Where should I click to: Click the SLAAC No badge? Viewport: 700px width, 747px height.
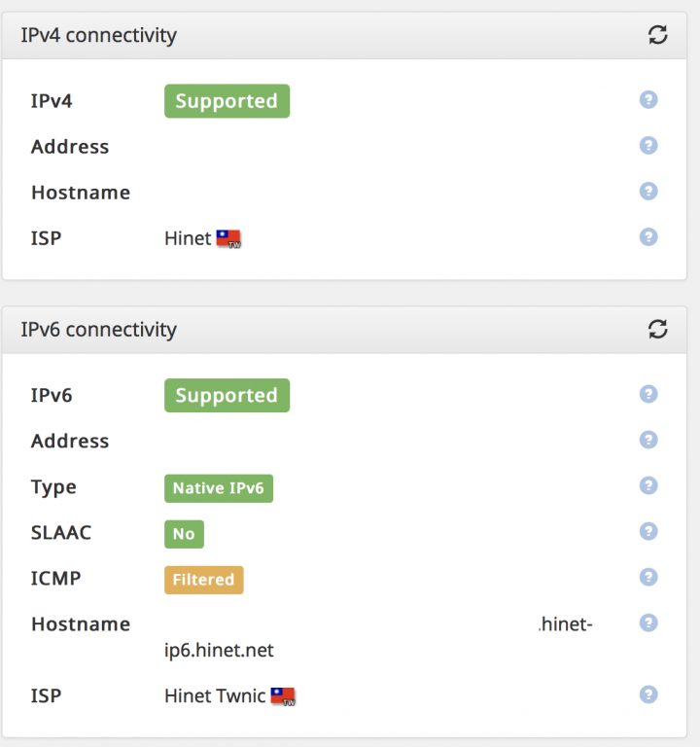tap(185, 534)
